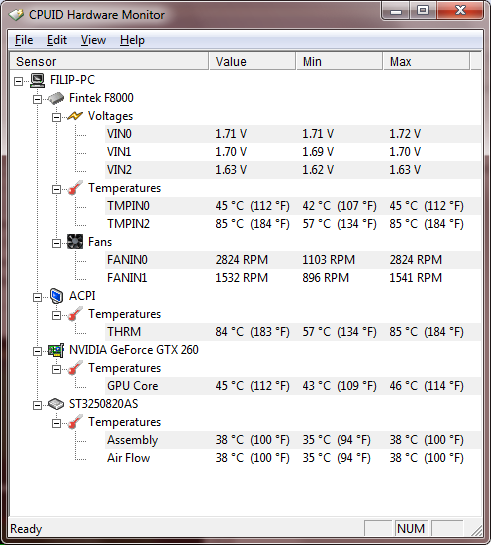Click the Max column header
This screenshot has width=491, height=545.
point(426,61)
